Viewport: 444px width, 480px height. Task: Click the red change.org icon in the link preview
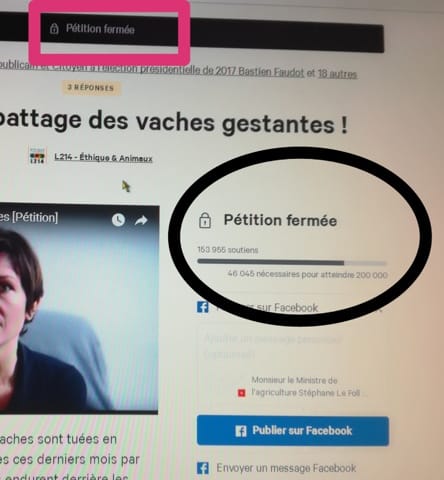[x=241, y=393]
